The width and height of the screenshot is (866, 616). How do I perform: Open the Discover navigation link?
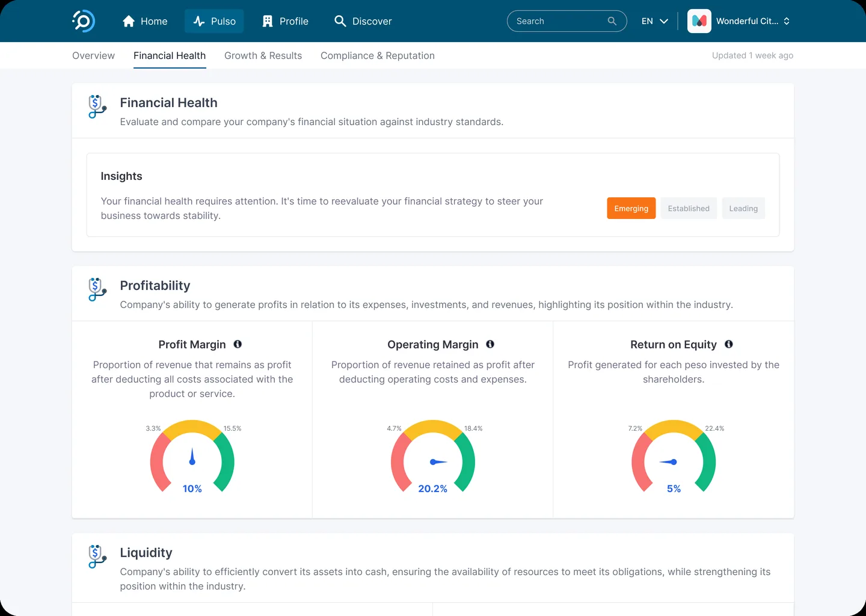tap(363, 21)
